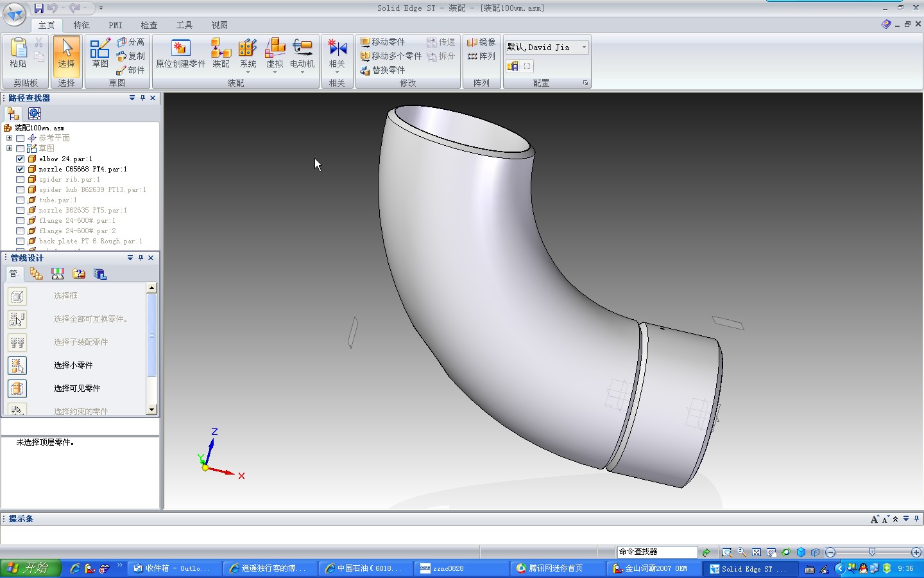The image size is (924, 578).
Task: Open the folder-help tab icon in 管线设计 panel
Action: 79,274
